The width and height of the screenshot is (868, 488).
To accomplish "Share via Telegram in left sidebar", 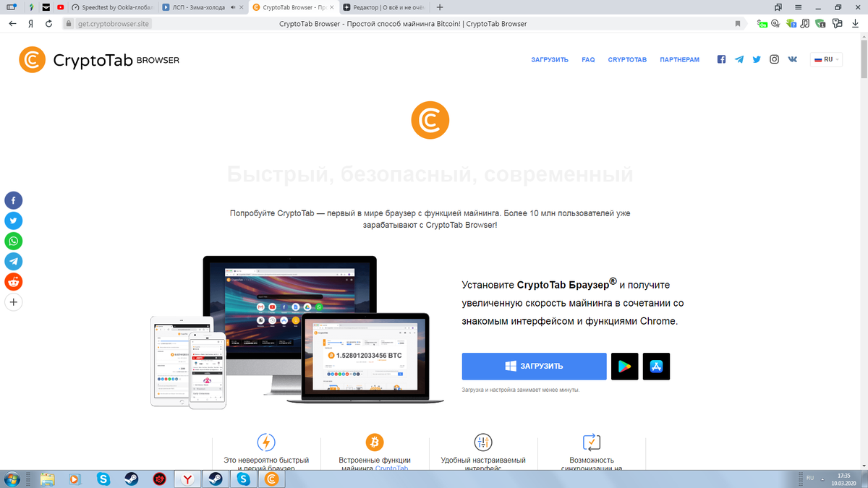I will (14, 261).
